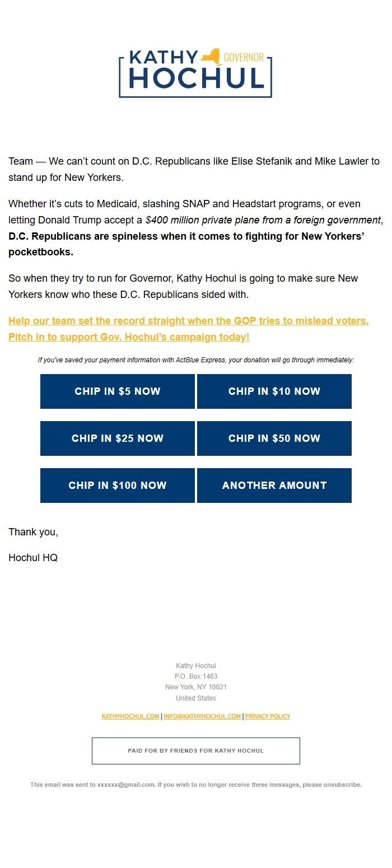The height and width of the screenshot is (868, 392).
Task: Donate with CHIP IN $10 NOW button
Action: (274, 391)
